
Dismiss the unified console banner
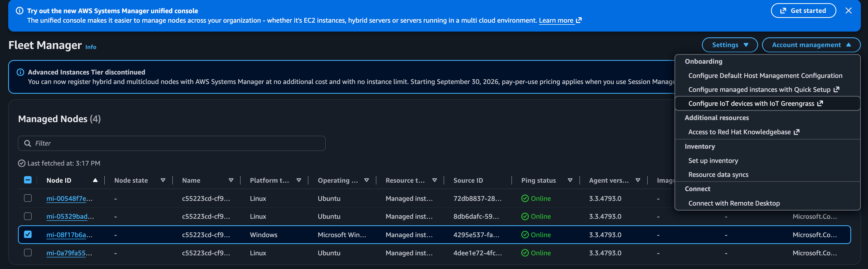848,11
